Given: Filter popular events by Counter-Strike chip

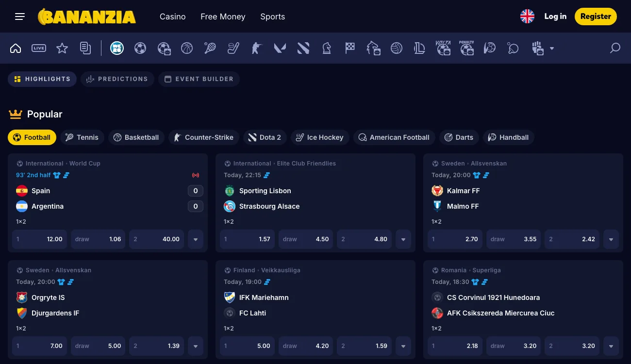Looking at the screenshot, I should pos(204,137).
